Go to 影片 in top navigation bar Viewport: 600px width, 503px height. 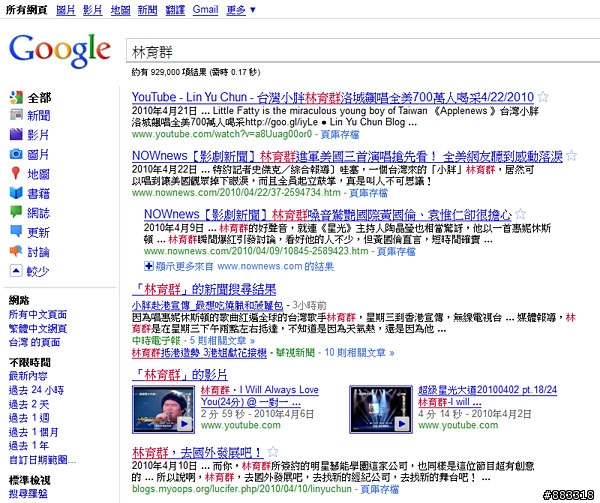tap(93, 10)
